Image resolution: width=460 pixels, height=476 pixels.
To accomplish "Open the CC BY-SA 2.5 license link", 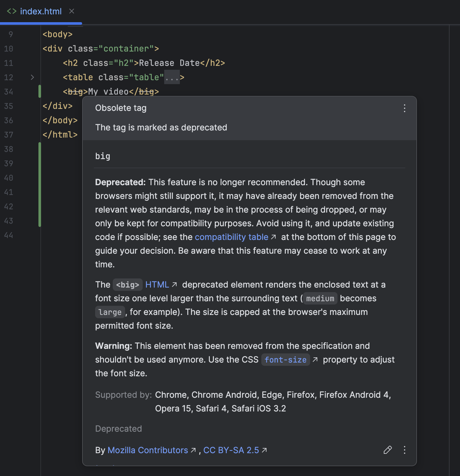I will tap(231, 450).
